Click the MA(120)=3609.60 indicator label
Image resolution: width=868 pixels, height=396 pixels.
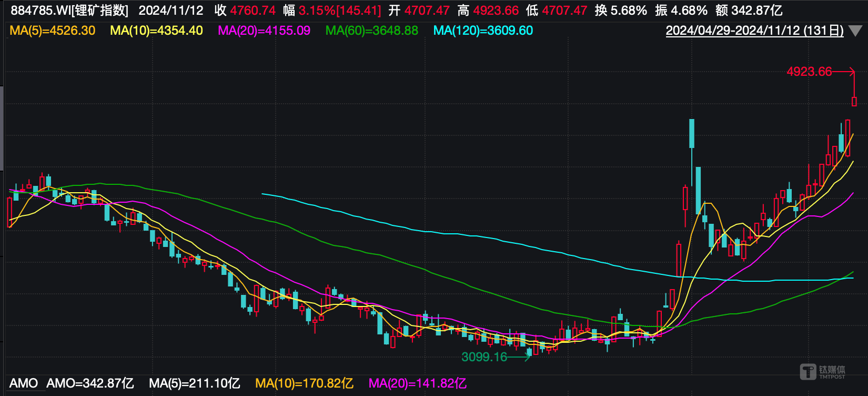pos(483,31)
